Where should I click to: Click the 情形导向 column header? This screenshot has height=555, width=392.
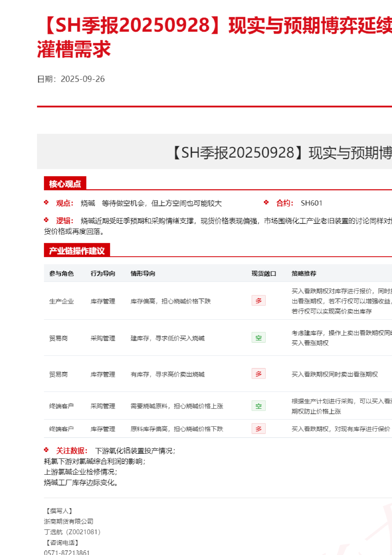click(x=143, y=274)
